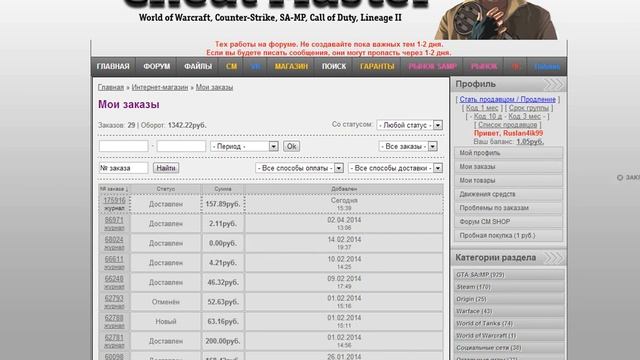This screenshot has height=360, width=640.
Task: Open the журнал link under order 62793
Action: tap(114, 306)
